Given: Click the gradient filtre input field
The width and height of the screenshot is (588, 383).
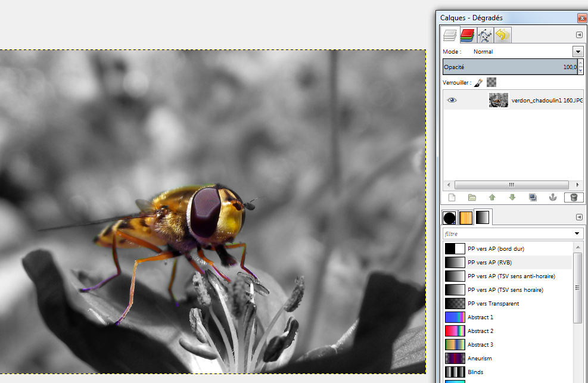Looking at the screenshot, I should click(x=508, y=234).
